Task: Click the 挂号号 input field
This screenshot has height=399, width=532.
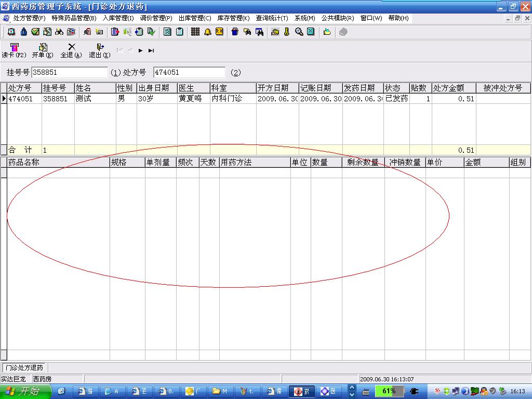Action: (x=70, y=73)
